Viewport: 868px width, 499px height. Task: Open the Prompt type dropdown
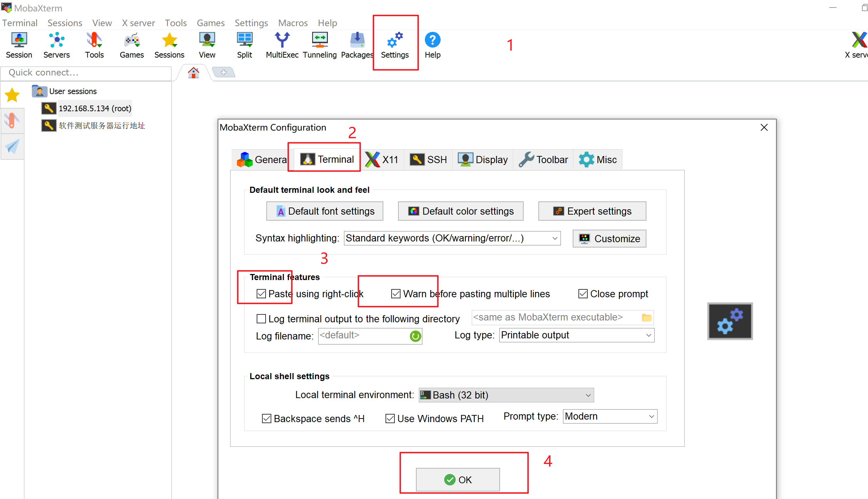pos(610,416)
